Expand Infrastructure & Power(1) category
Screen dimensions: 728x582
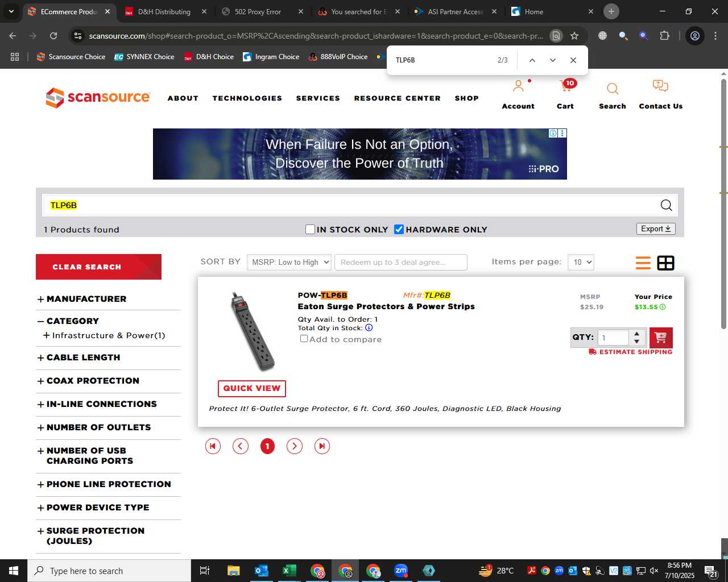coord(104,335)
